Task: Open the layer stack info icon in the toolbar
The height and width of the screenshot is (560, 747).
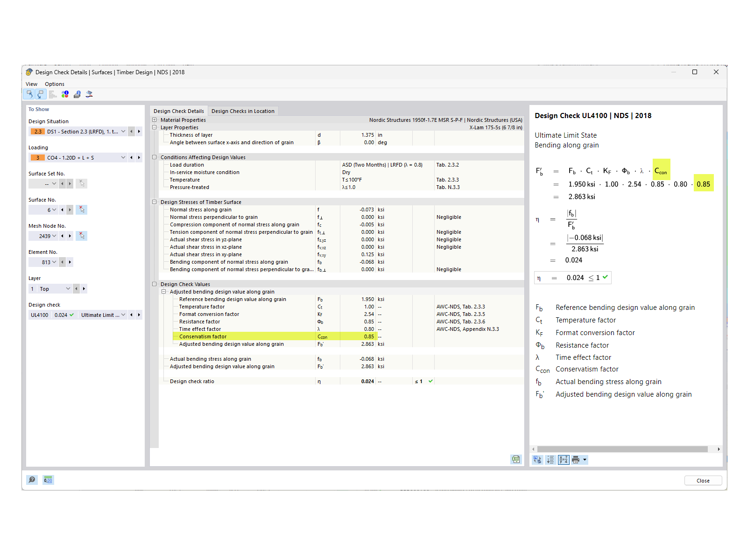Action: 77,94
